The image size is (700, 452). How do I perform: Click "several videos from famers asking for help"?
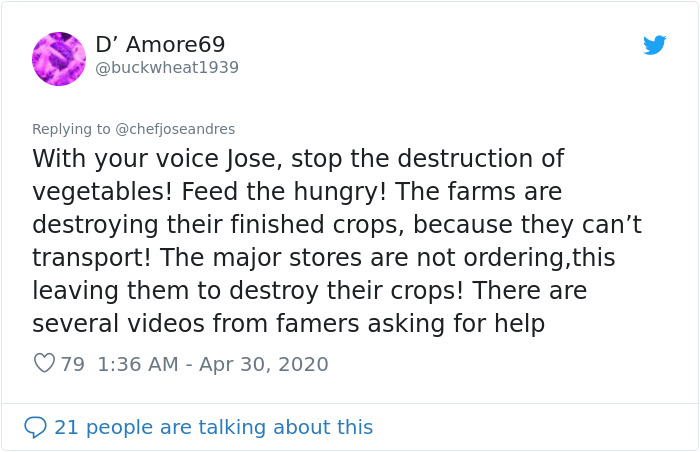290,324
